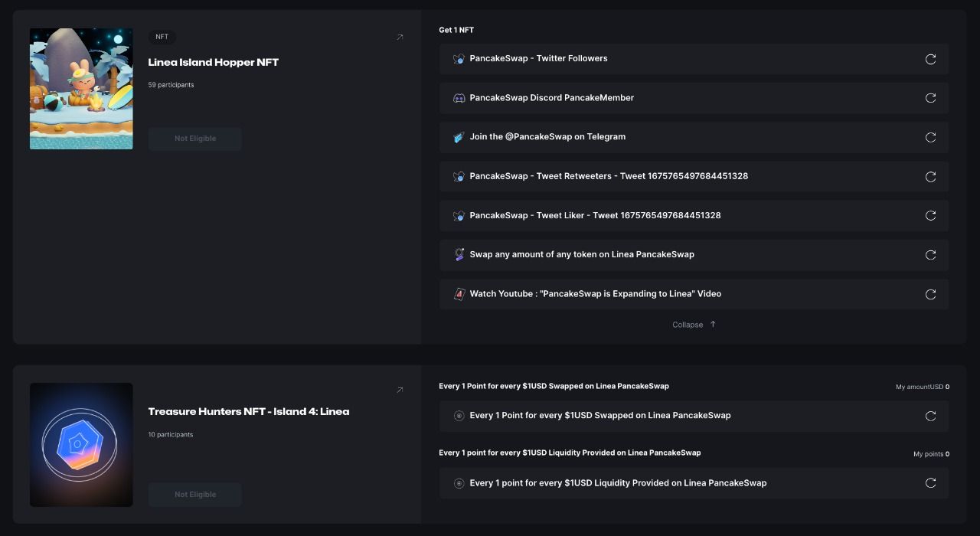
Task: Click Not Eligible button for Treasure Hunters NFT
Action: click(x=194, y=495)
